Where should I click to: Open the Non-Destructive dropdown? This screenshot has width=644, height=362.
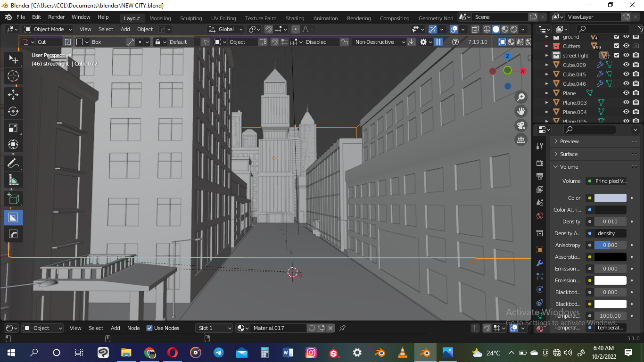379,42
